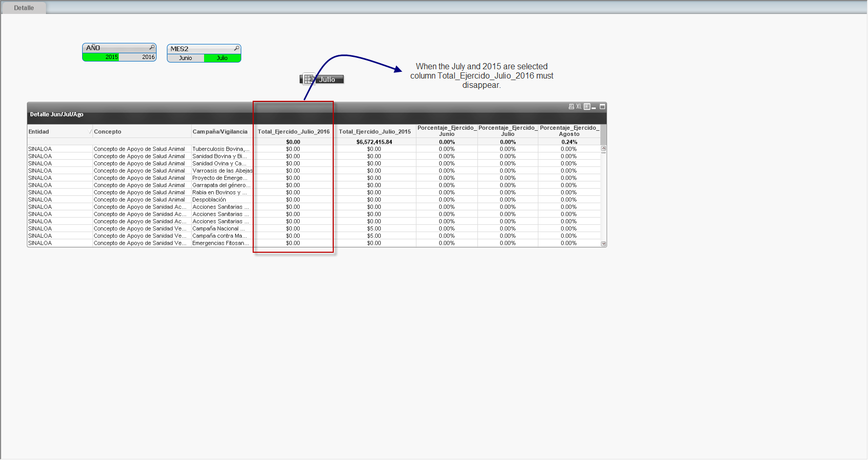Click the table scrollbar up arrow
Viewport: 868px width, 460px height.
[603, 149]
